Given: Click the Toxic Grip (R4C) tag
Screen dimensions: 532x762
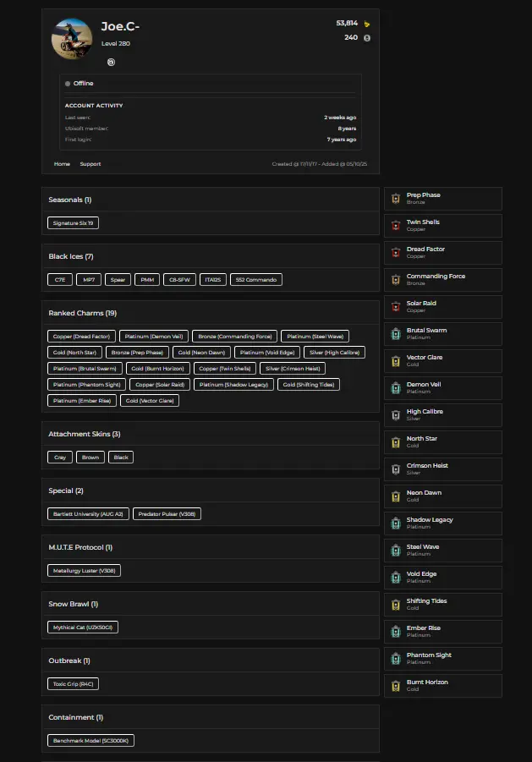Looking at the screenshot, I should click(73, 683).
